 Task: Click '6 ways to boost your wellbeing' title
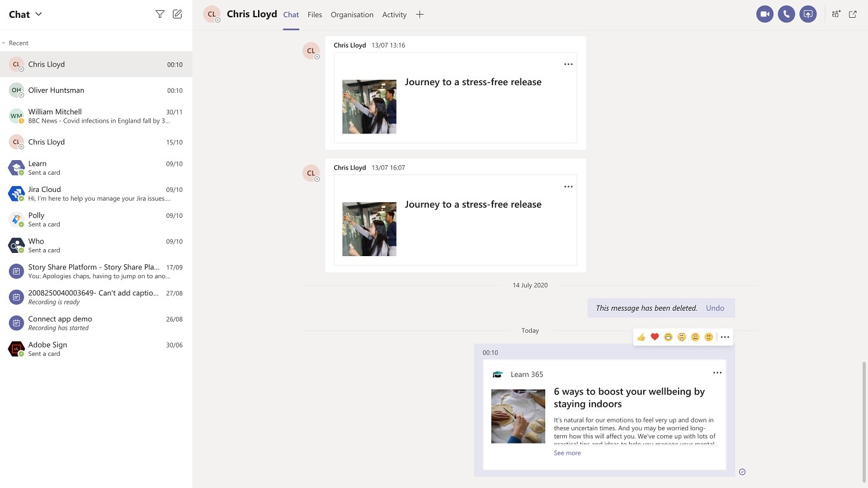click(x=629, y=398)
